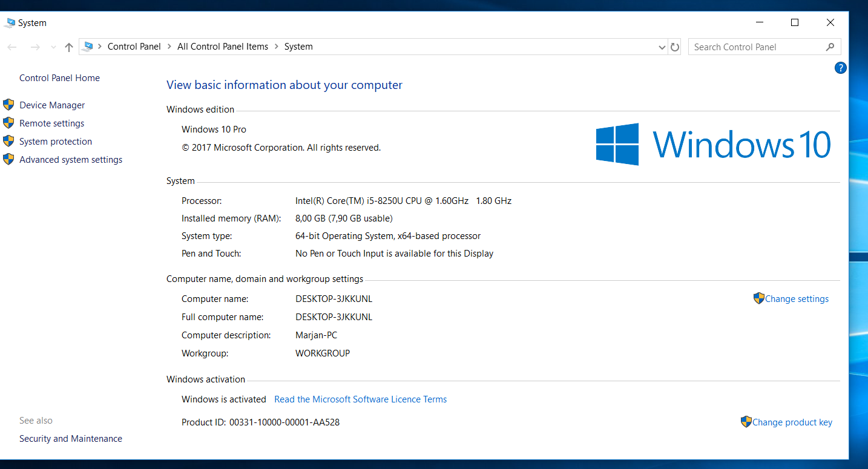
Task: Expand the chevron after Control Panel breadcrumb
Action: tap(169, 47)
